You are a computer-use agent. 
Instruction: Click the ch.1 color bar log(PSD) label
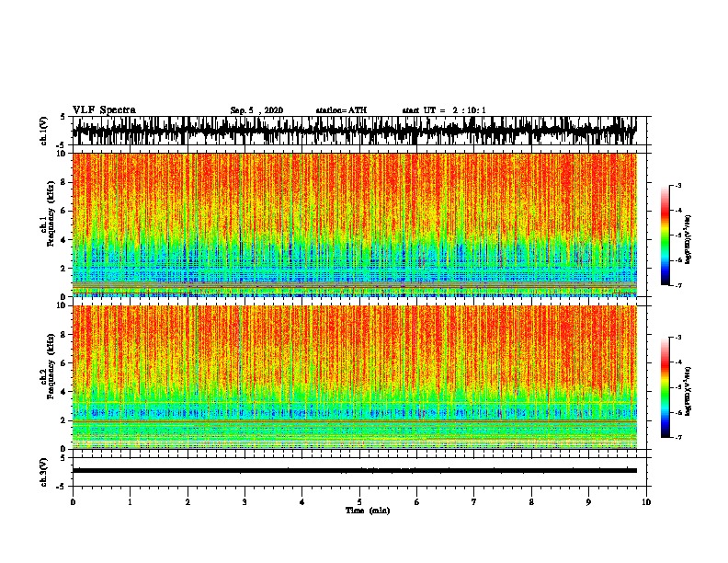[x=688, y=239]
